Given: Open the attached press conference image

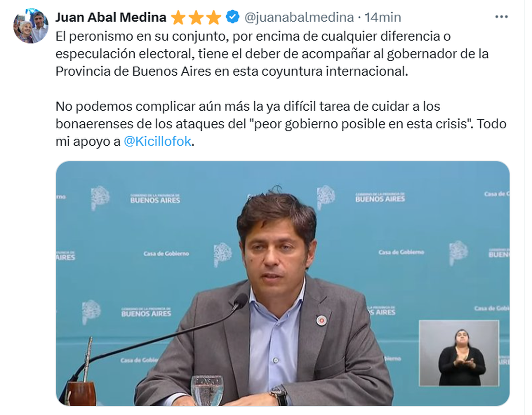Looking at the screenshot, I should tap(282, 283).
